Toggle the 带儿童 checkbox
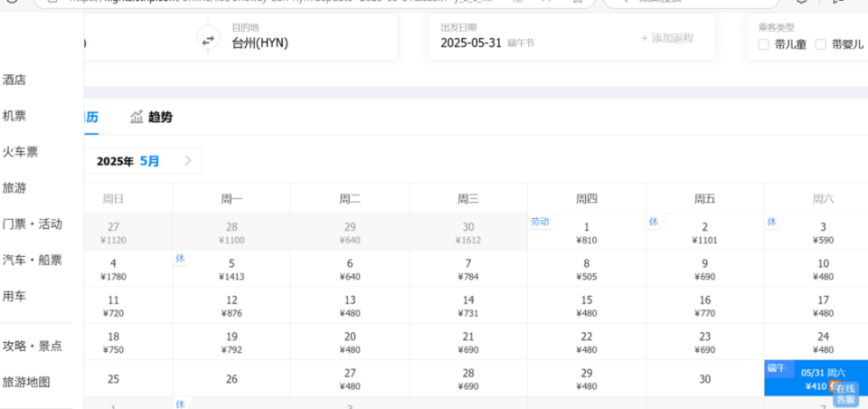 tap(763, 44)
